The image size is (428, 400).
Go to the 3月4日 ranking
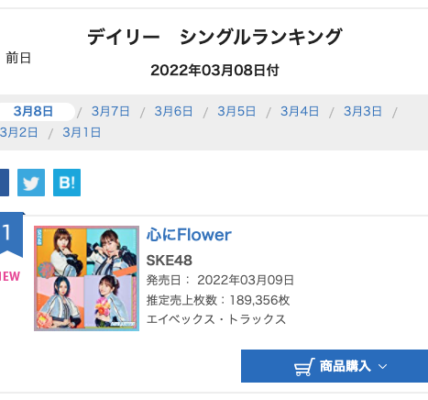click(299, 111)
